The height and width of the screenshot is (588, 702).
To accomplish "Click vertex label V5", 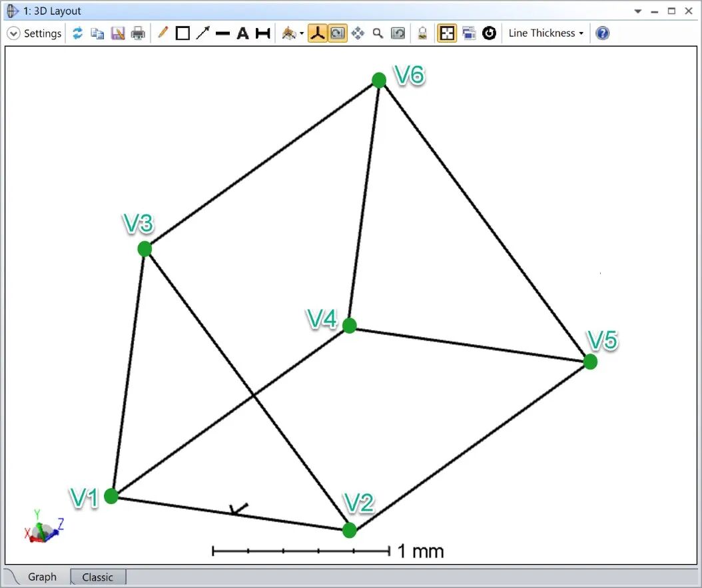I will 602,340.
